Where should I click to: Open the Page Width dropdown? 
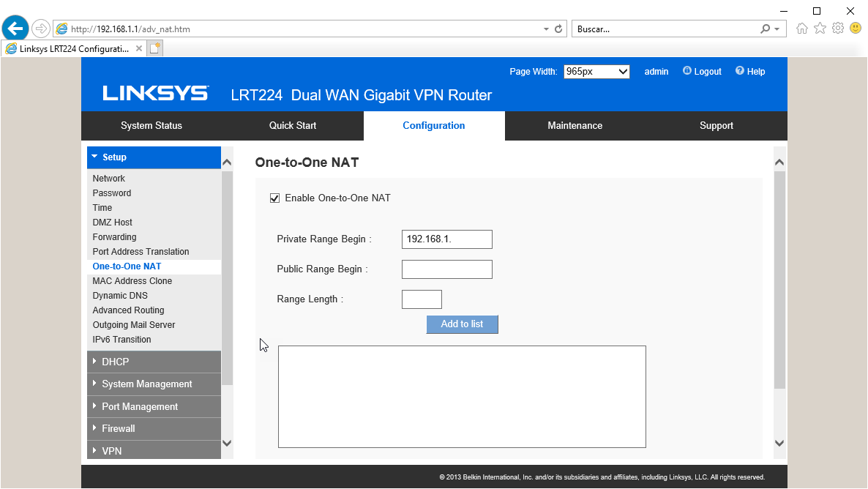click(596, 72)
